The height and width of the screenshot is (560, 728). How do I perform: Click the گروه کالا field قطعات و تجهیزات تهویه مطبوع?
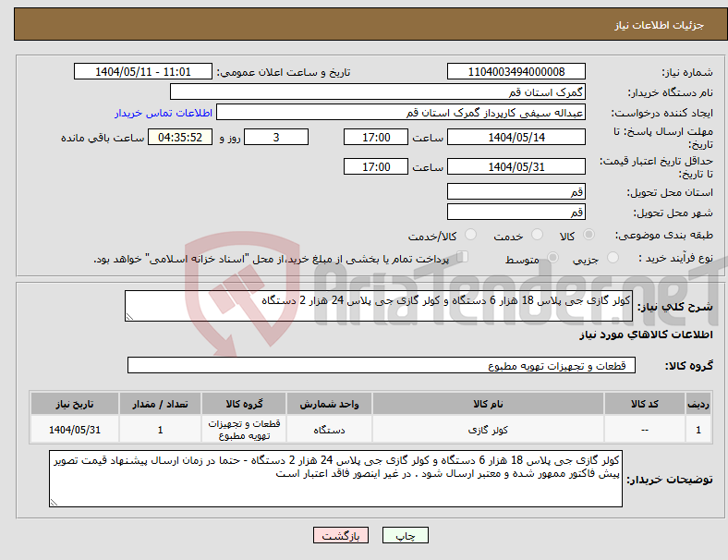click(382, 365)
